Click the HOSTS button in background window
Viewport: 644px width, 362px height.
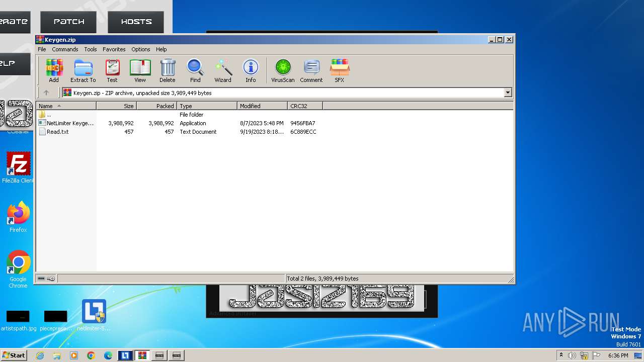(x=136, y=22)
